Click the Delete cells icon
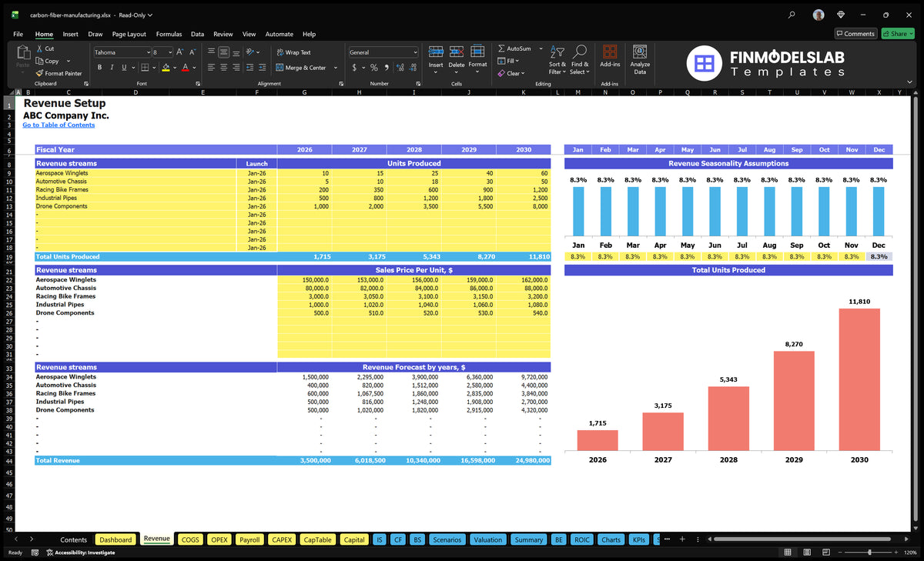 coord(457,52)
